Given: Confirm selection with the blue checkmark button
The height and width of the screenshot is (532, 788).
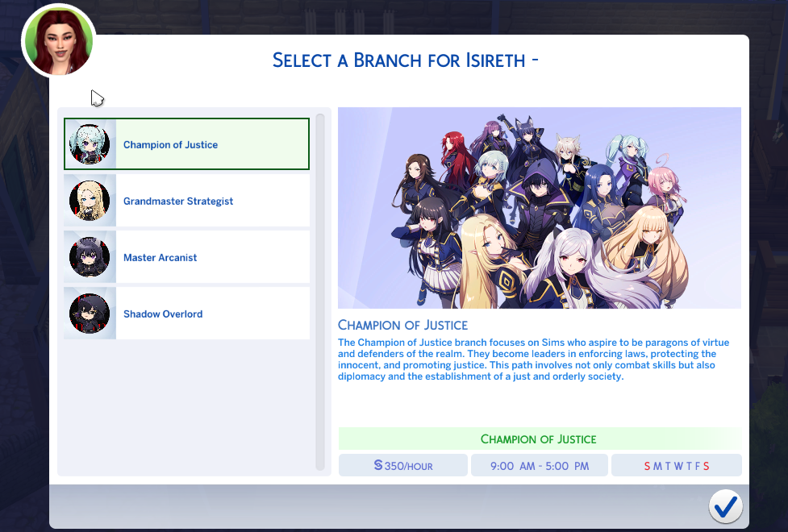Looking at the screenshot, I should 726,506.
